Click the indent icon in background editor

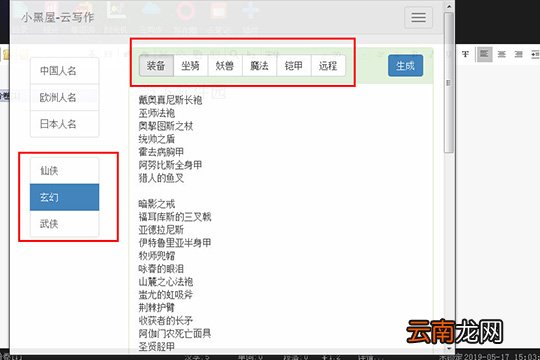pyautogui.click(x=535, y=54)
